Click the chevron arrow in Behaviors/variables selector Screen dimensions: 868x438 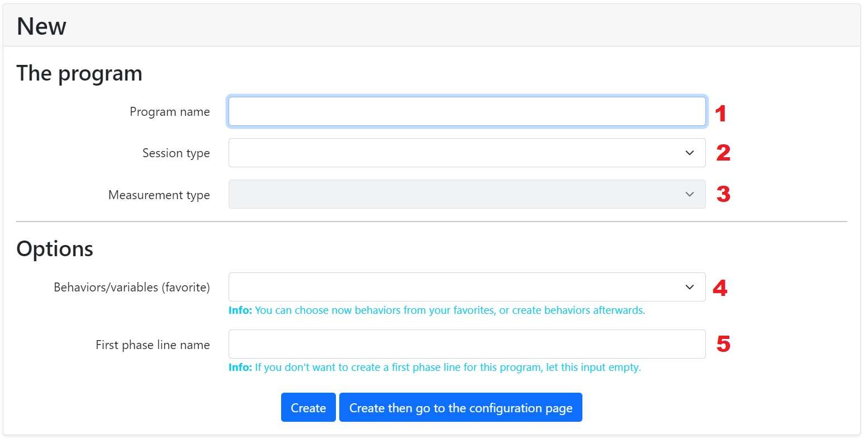point(689,287)
